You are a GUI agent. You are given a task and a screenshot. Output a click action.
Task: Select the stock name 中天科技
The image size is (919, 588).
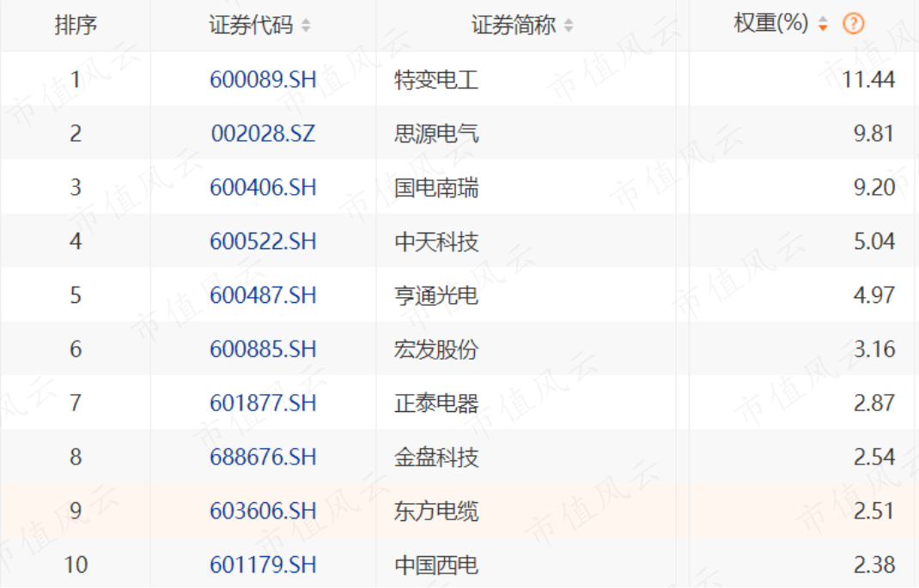pyautogui.click(x=436, y=241)
